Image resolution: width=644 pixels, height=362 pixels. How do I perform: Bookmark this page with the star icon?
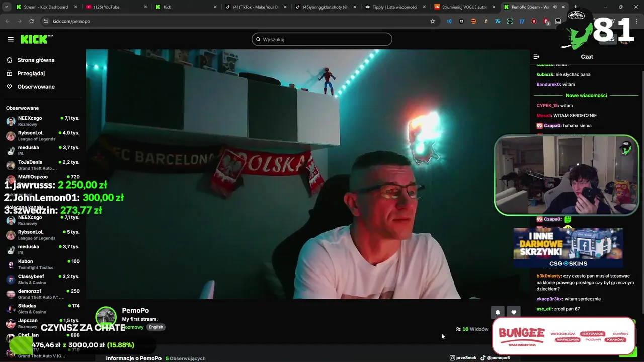coord(432,21)
